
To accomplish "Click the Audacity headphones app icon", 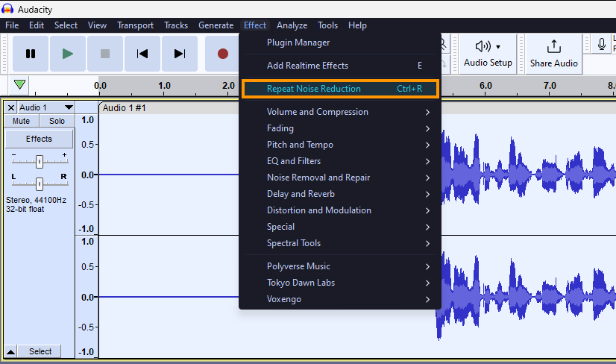I will (x=7, y=9).
